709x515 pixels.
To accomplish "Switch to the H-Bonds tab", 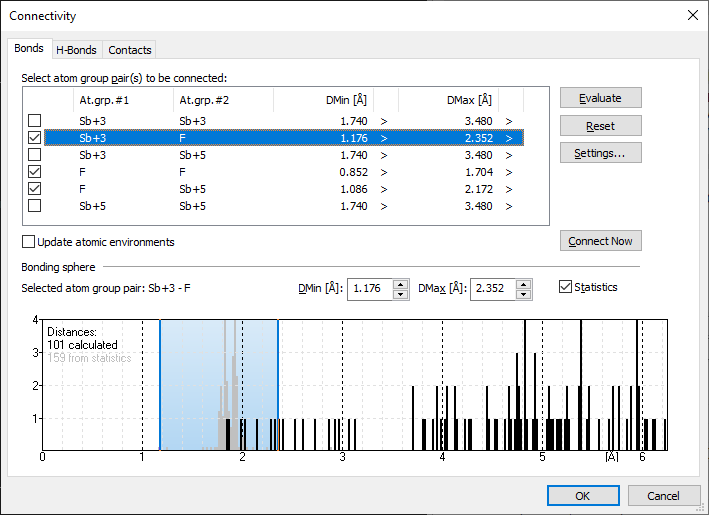I will pos(76,50).
